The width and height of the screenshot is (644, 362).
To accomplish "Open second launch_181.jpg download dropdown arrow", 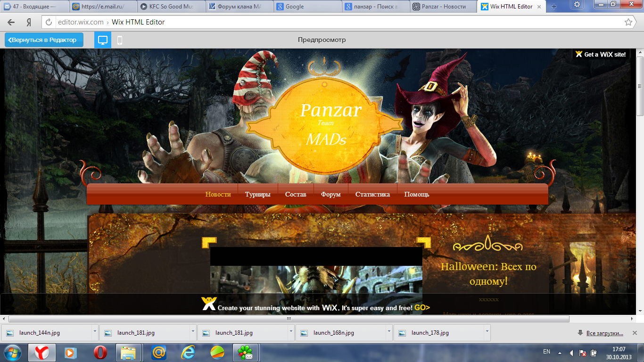I will click(291, 332).
